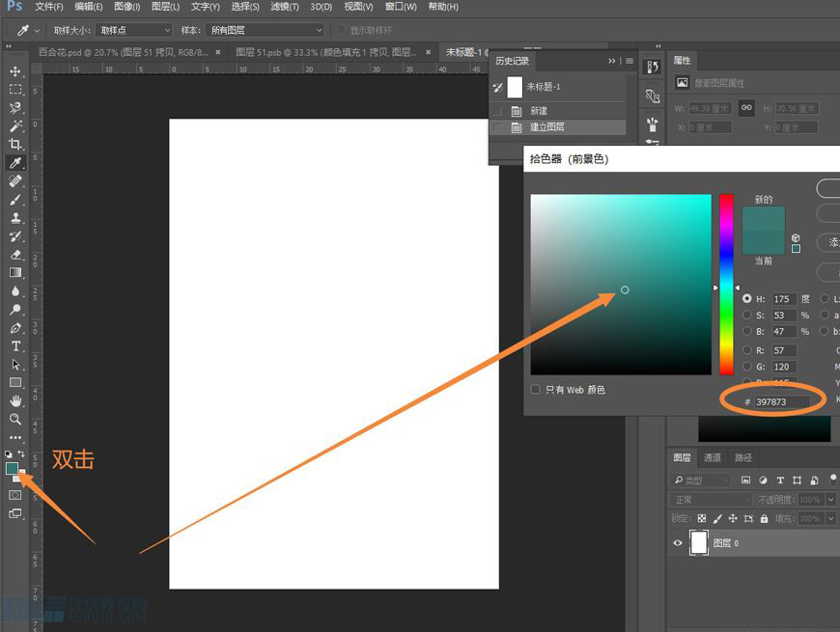The width and height of the screenshot is (840, 632).
Task: Open the blend mode dropdown showing 正常
Action: [710, 499]
